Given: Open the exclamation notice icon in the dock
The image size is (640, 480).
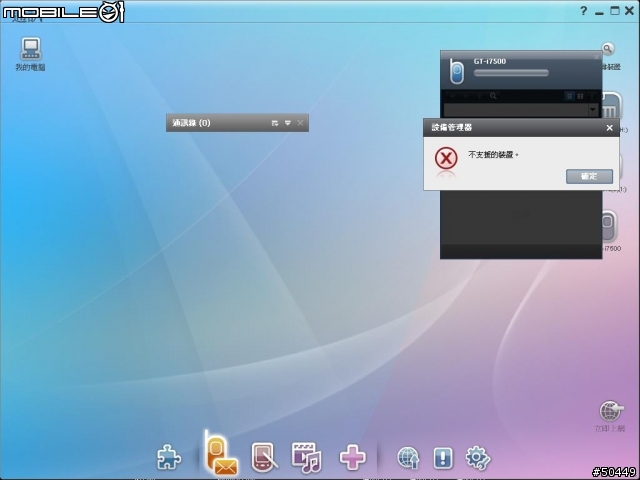Looking at the screenshot, I should [x=443, y=458].
